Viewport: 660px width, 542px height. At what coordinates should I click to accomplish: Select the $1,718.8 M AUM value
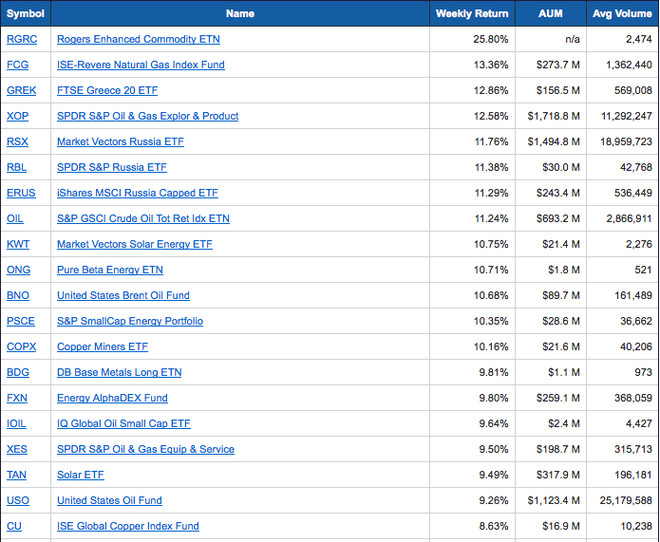(554, 116)
